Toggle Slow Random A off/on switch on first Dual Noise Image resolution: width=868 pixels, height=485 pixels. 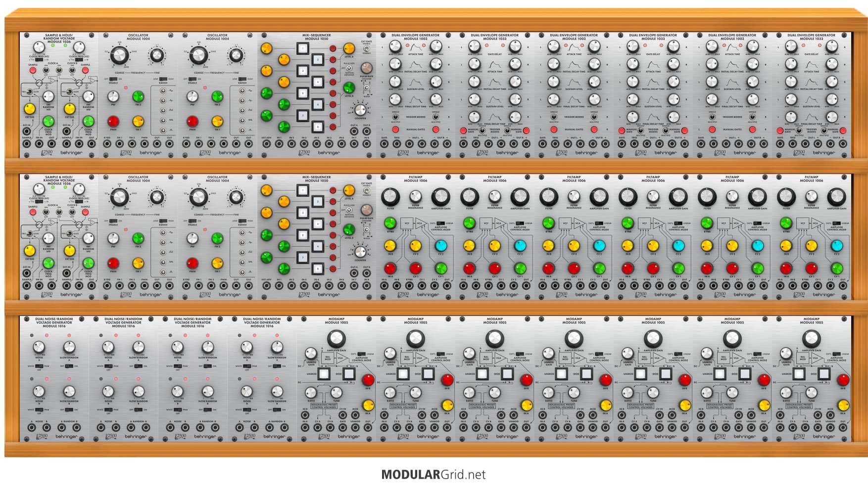tap(69, 366)
